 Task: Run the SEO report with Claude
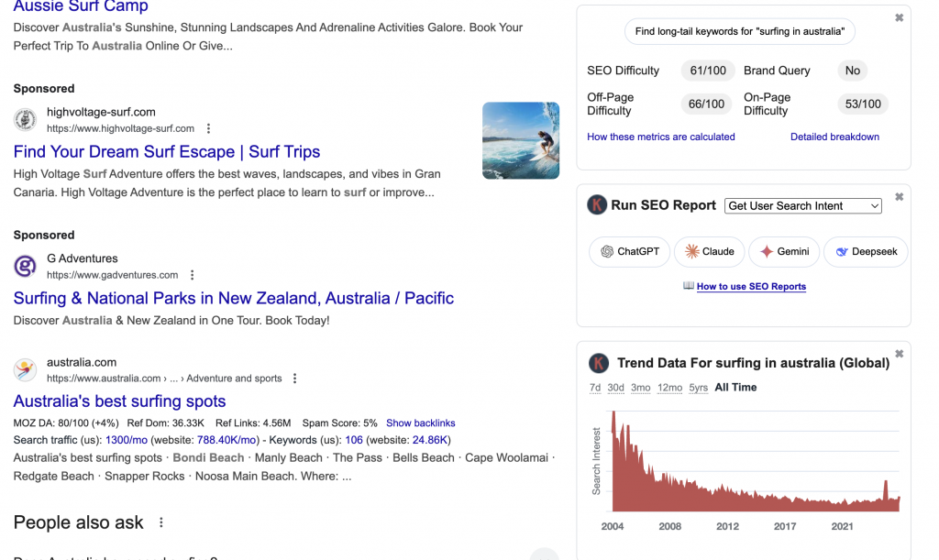[x=709, y=251]
